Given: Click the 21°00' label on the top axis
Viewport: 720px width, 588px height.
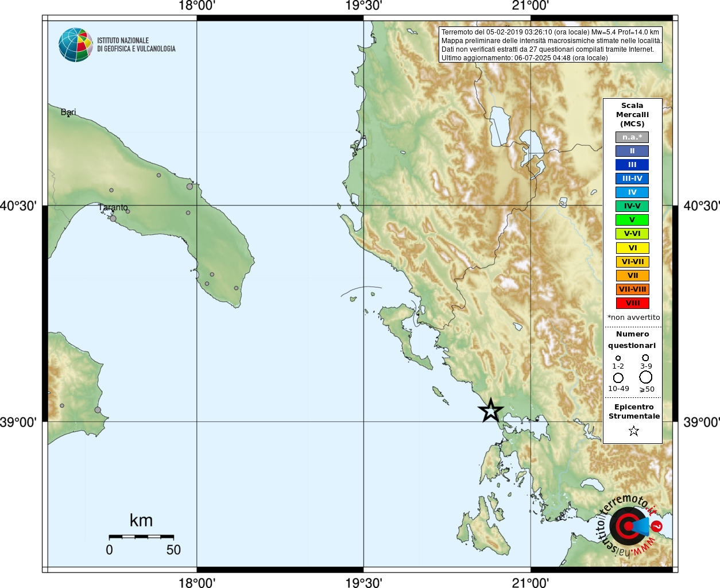Looking at the screenshot, I should (x=531, y=6).
